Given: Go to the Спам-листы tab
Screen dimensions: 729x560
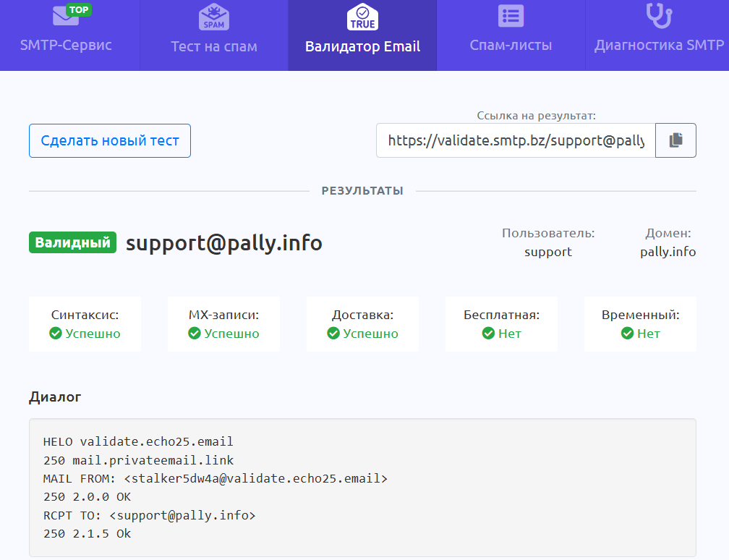Looking at the screenshot, I should tap(511, 45).
